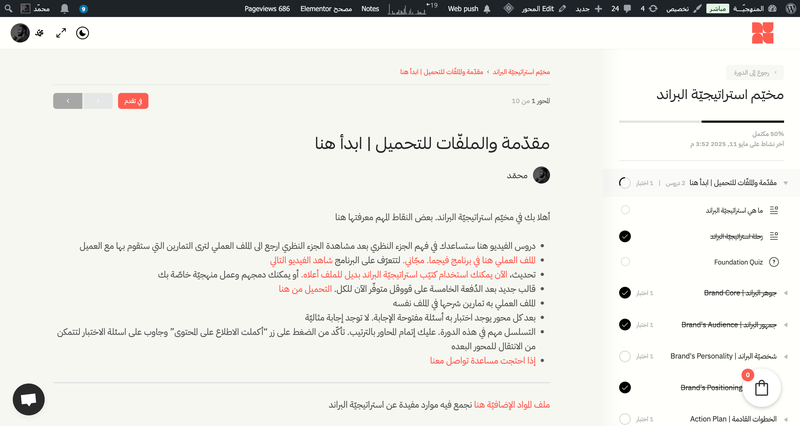Image resolution: width=800 pixels, height=426 pixels.
Task: Click Edit المحور in admin bar
Action: pyautogui.click(x=544, y=9)
